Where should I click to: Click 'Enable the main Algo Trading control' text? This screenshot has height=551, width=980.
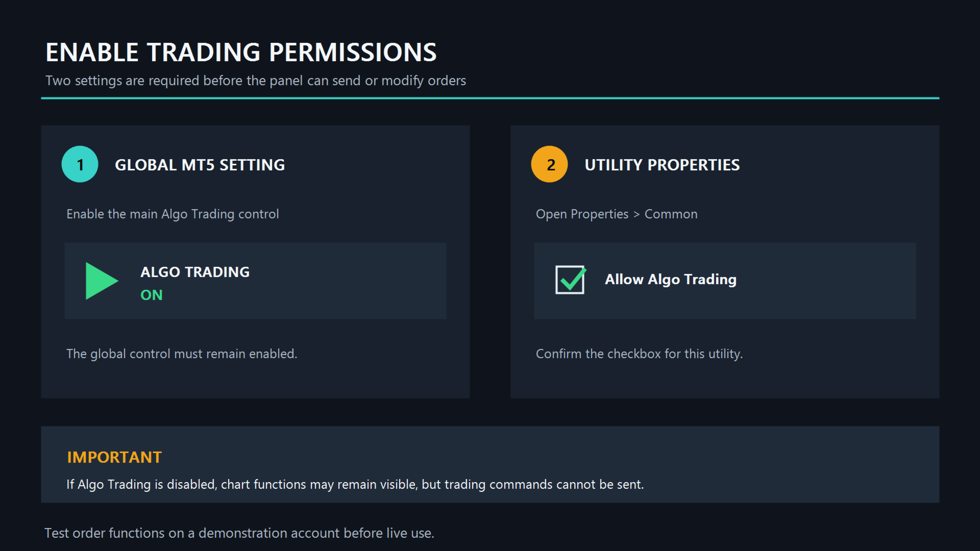(x=173, y=214)
